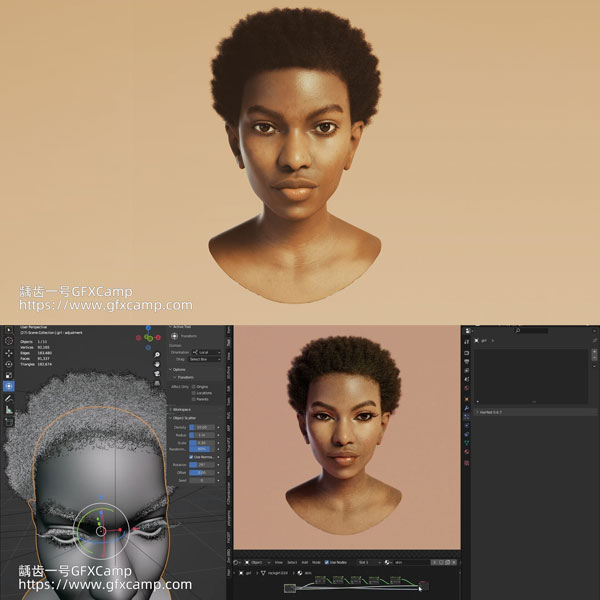Select the Cursor tool in viewport toolbar
Screen dimensions: 600x600
pyautogui.click(x=9, y=341)
